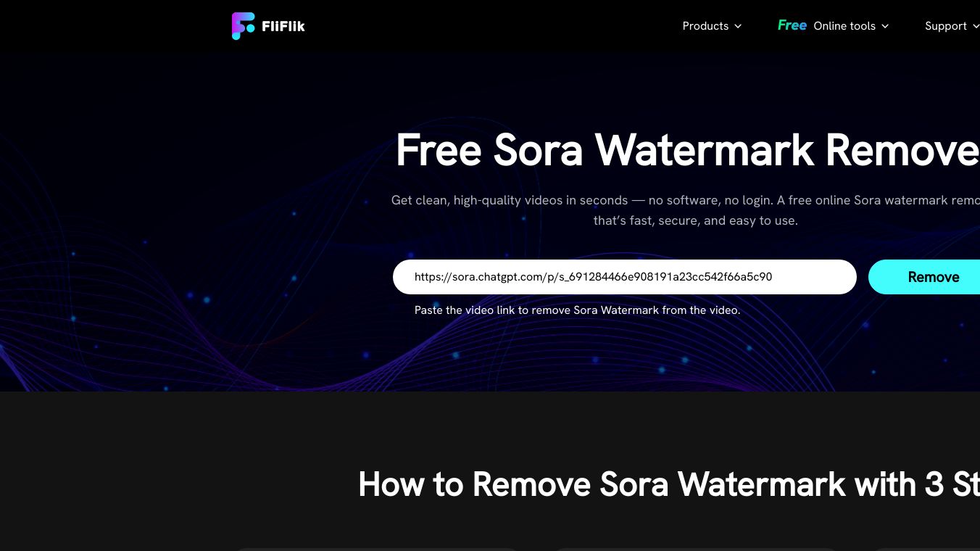
Task: Open the Products chevron arrow
Action: coord(738,26)
